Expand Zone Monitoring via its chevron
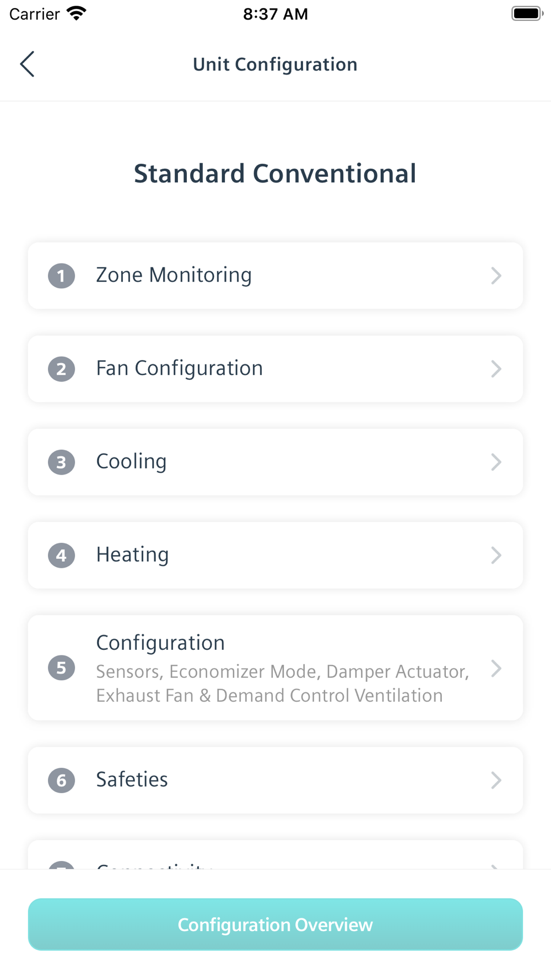 click(x=496, y=276)
